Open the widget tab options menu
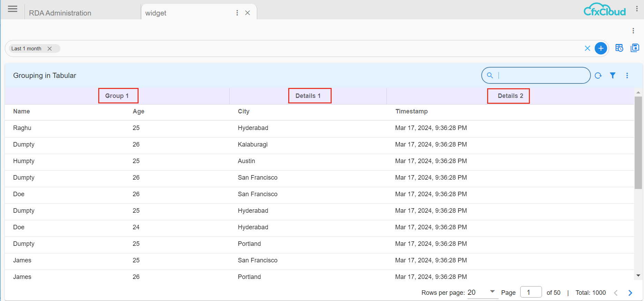The height and width of the screenshot is (301, 644). click(x=237, y=13)
